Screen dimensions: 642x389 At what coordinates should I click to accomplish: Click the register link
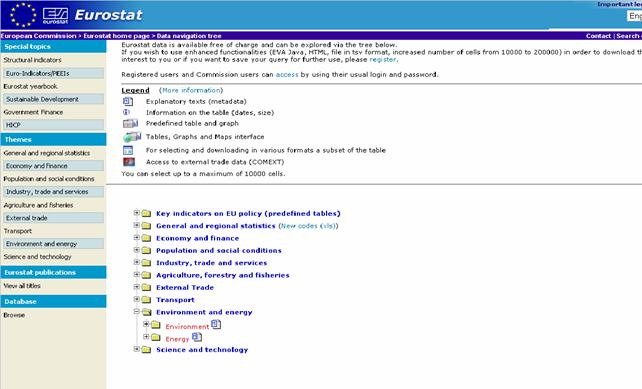[383, 60]
